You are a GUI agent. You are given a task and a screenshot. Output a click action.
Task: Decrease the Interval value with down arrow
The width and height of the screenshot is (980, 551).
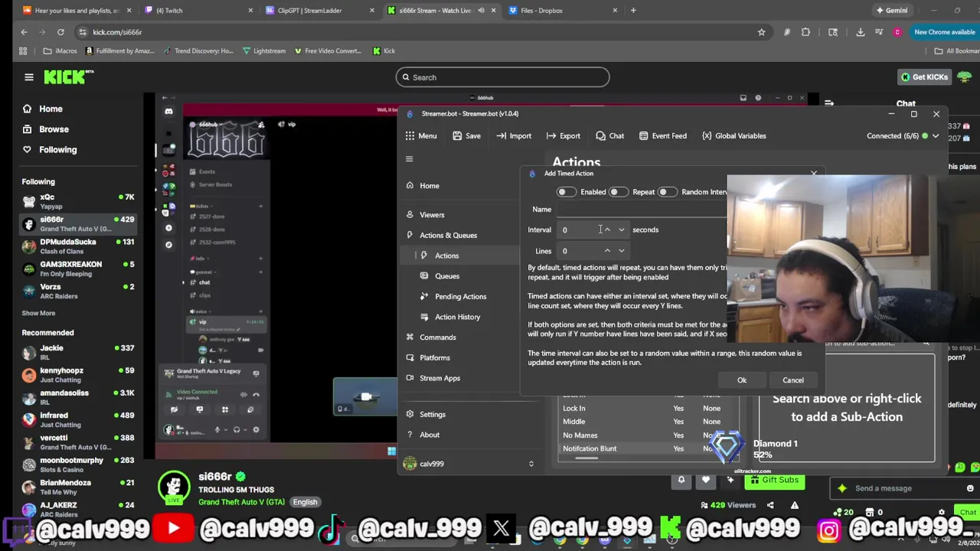pyautogui.click(x=621, y=230)
